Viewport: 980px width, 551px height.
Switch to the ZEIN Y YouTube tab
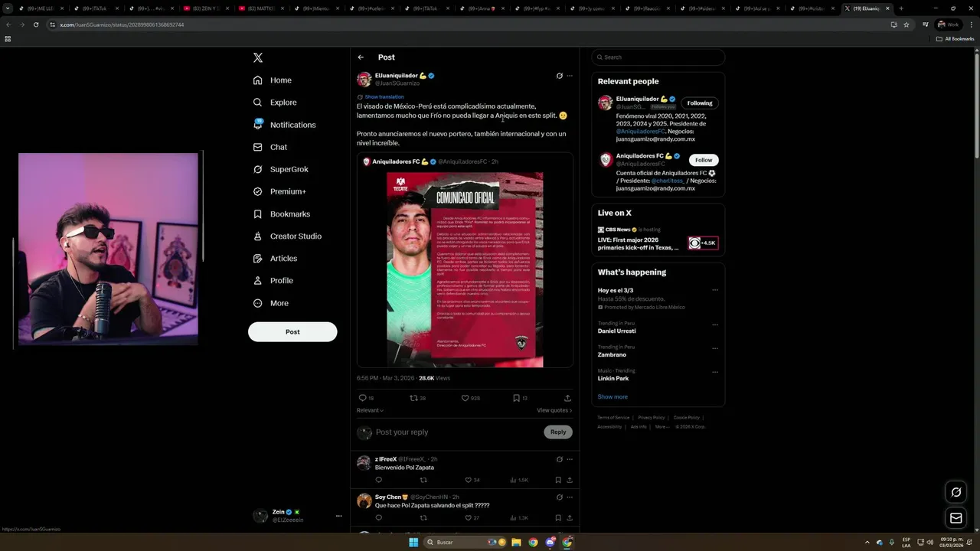(207, 8)
